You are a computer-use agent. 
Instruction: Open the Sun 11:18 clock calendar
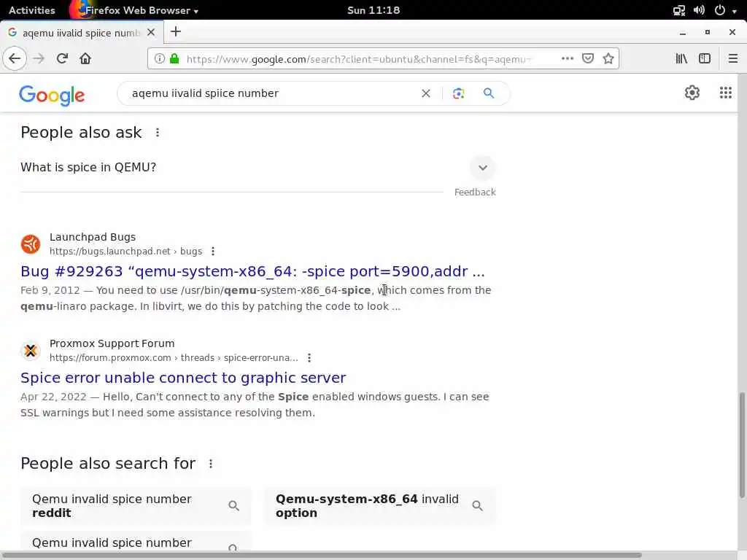[x=373, y=10]
